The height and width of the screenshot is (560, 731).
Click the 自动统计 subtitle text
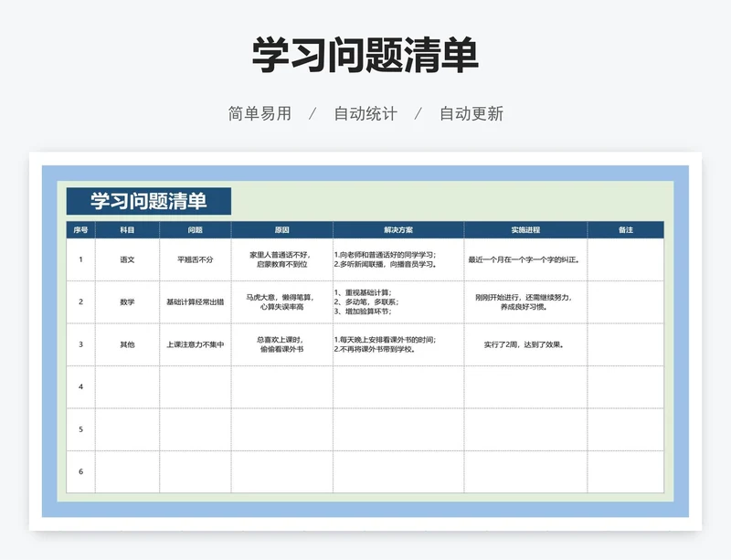(x=365, y=113)
